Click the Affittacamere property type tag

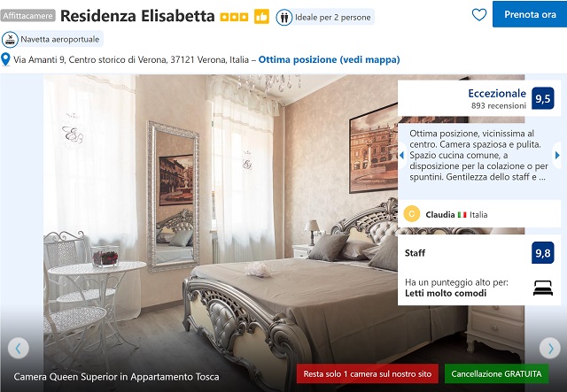[x=27, y=16]
